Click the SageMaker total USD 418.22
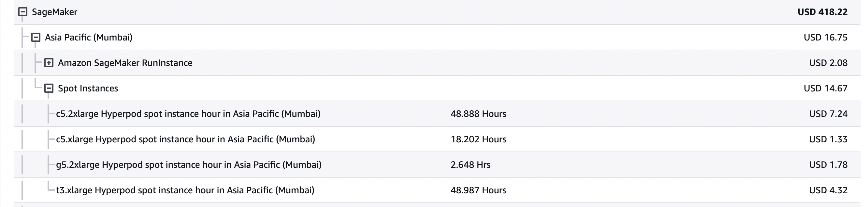Screen dimensions: 868x207 (x=822, y=12)
